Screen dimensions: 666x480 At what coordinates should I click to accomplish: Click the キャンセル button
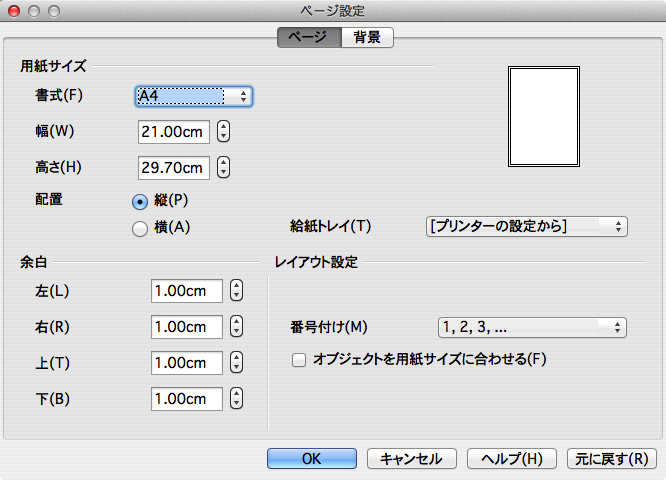(412, 459)
